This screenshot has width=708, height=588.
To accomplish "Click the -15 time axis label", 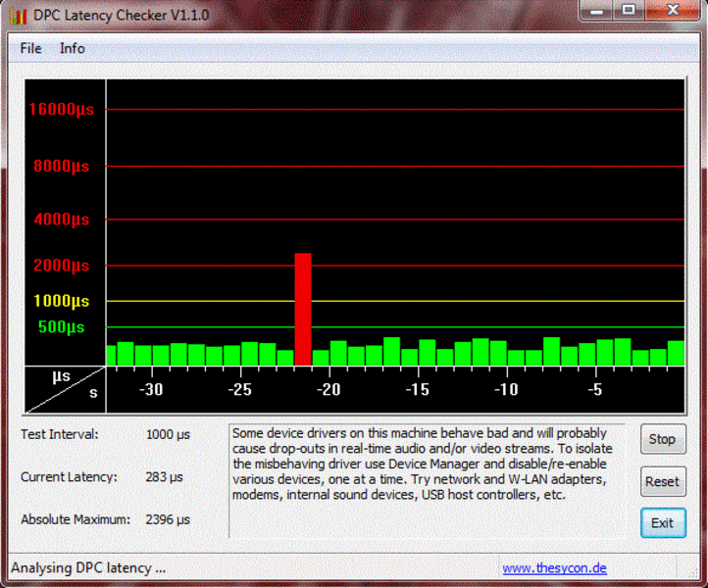I will click(417, 389).
